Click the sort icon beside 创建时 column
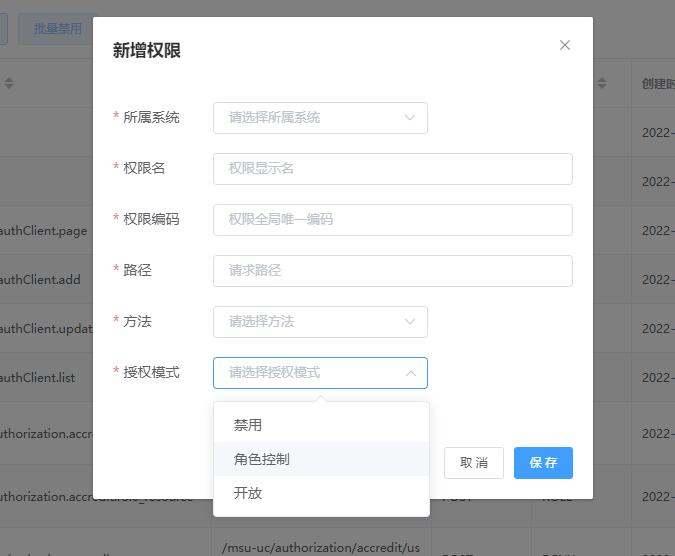Image resolution: width=675 pixels, height=556 pixels. tap(603, 84)
